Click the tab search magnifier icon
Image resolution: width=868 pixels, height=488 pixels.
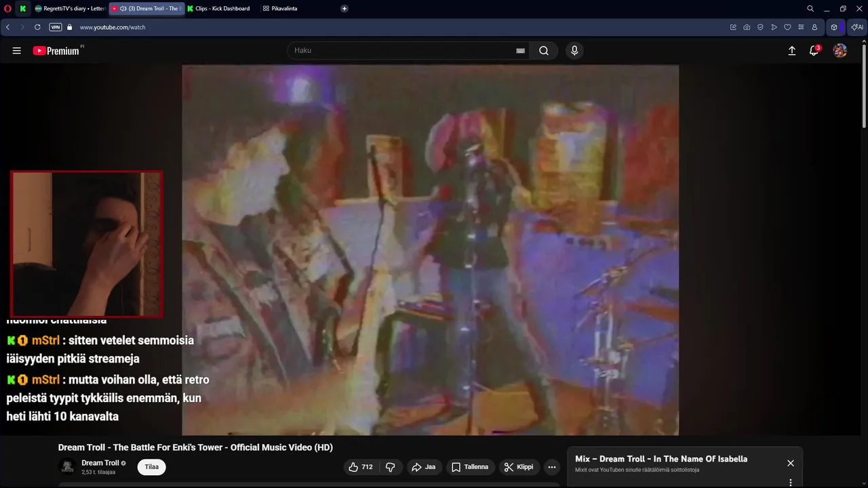[810, 9]
